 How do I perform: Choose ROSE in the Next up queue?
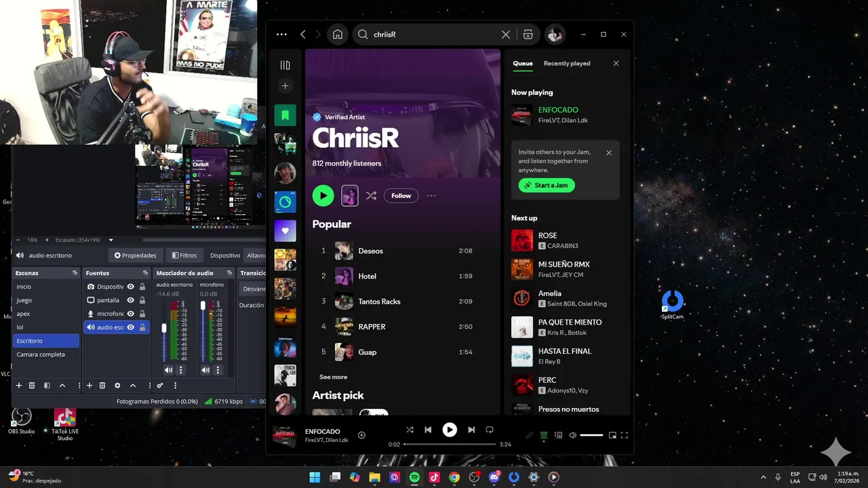point(566,240)
